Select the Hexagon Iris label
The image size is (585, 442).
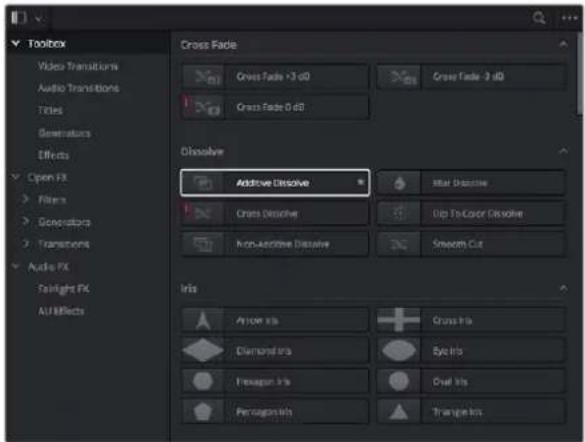pyautogui.click(x=263, y=382)
